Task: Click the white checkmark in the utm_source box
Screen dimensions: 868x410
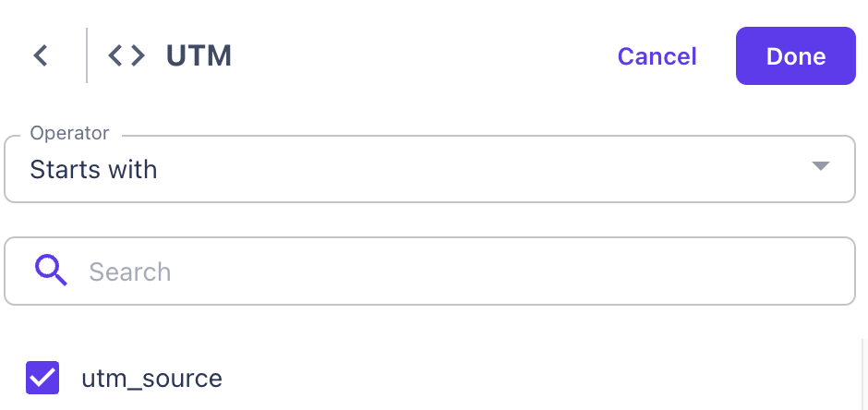Action: tap(42, 378)
